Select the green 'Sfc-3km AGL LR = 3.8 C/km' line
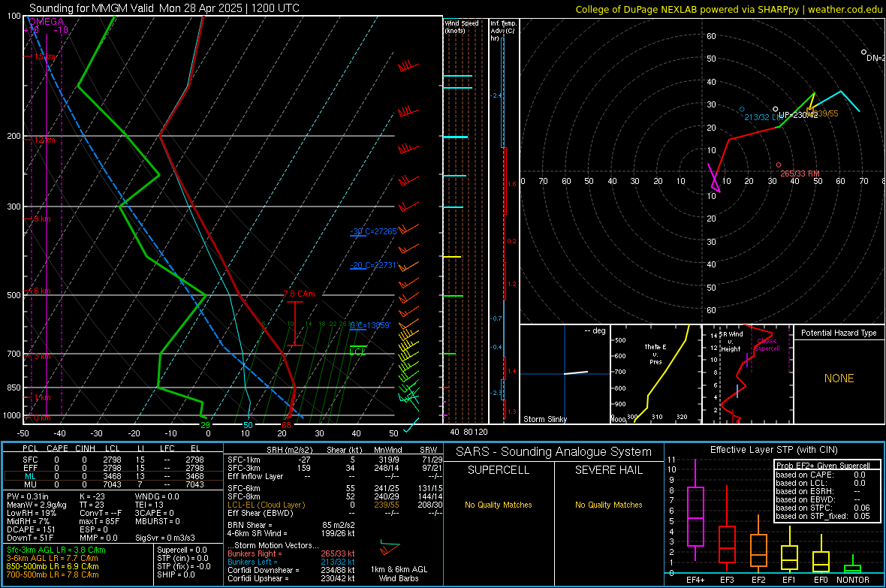Image resolution: width=886 pixels, height=588 pixels. point(56,550)
